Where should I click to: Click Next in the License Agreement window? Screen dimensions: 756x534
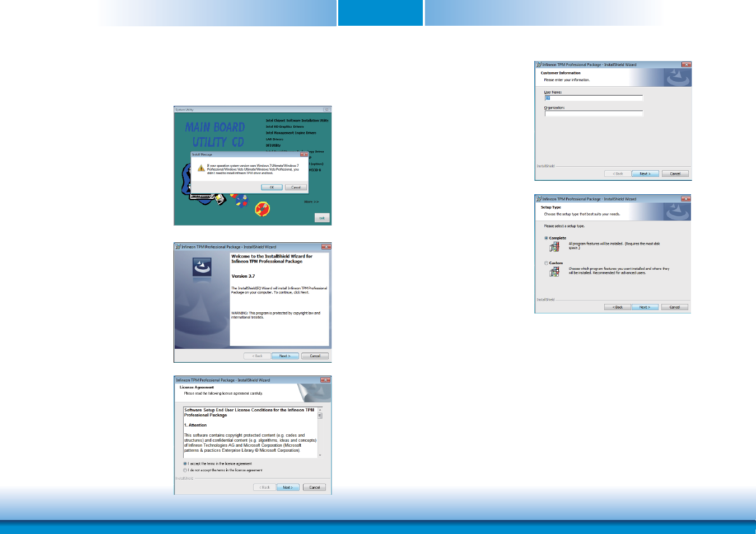click(x=288, y=488)
